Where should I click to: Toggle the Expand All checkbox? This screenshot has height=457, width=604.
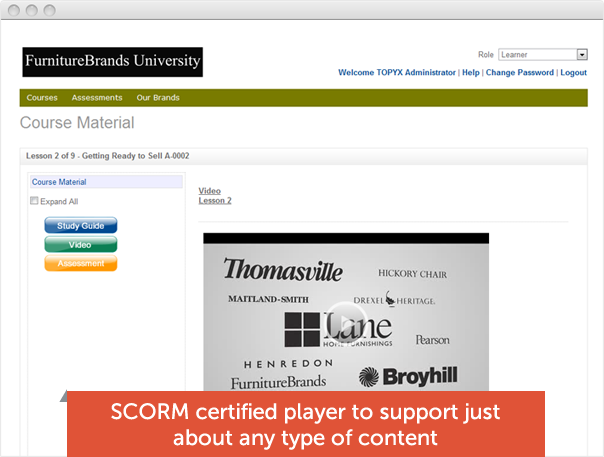[x=34, y=201]
